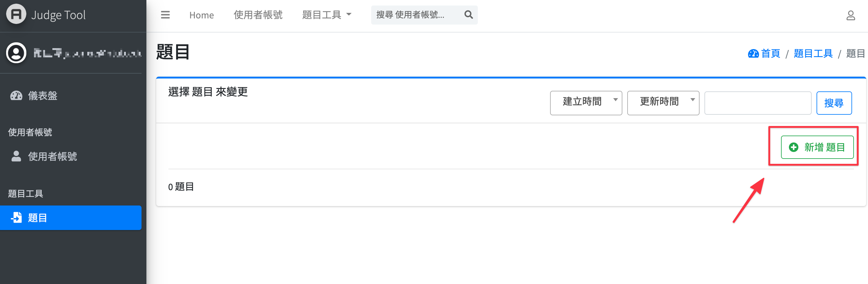
Task: Toggle the hamburger sidebar menu
Action: coord(165,15)
